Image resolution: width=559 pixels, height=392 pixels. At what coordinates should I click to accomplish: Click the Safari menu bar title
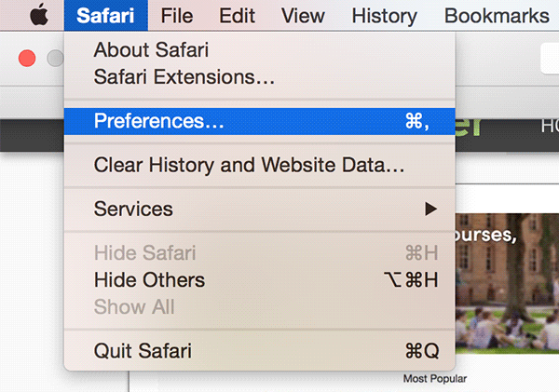[x=105, y=15]
